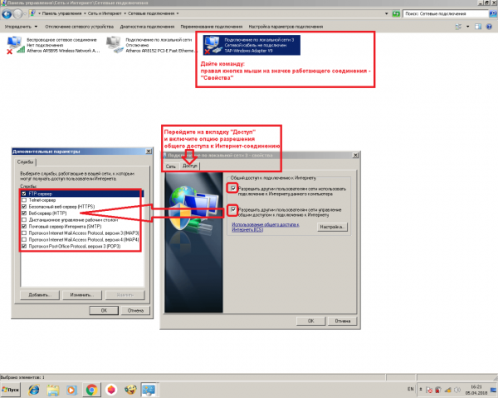The height and width of the screenshot is (398, 498).
Task: Click Диагностика подключения command
Action: pyautogui.click(x=147, y=27)
